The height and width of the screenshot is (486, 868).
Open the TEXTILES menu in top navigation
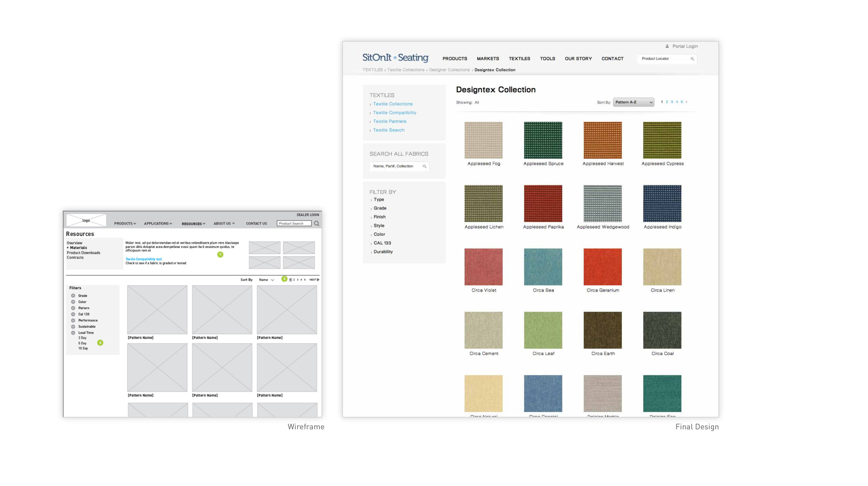pyautogui.click(x=519, y=59)
